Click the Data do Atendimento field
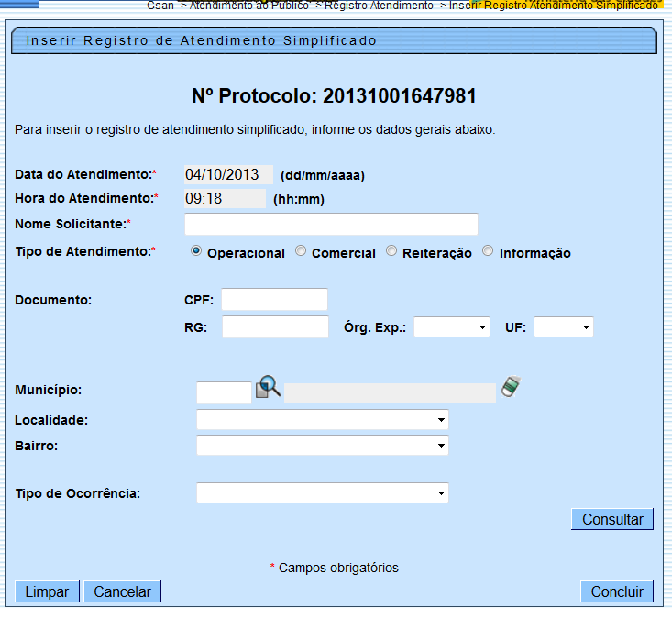This screenshot has height=619, width=672. (x=228, y=175)
